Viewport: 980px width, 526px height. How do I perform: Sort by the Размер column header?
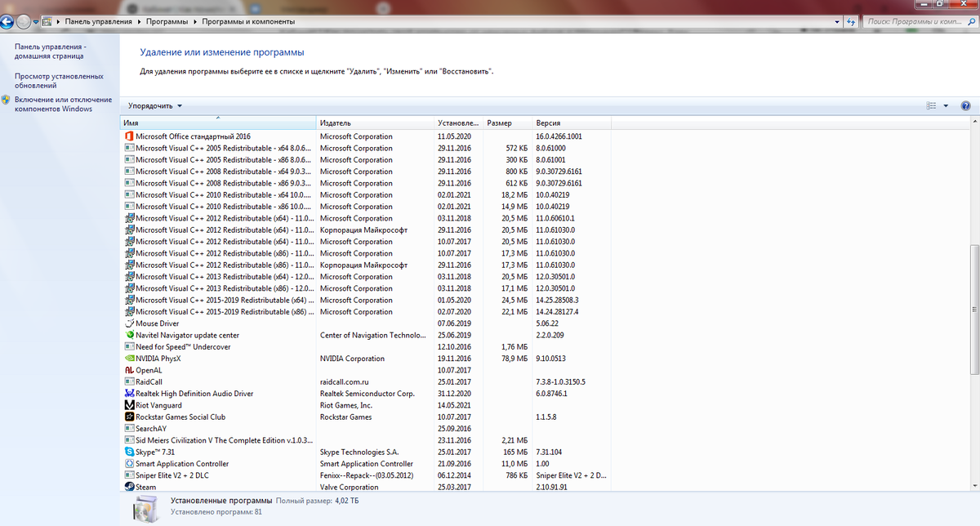click(507, 123)
